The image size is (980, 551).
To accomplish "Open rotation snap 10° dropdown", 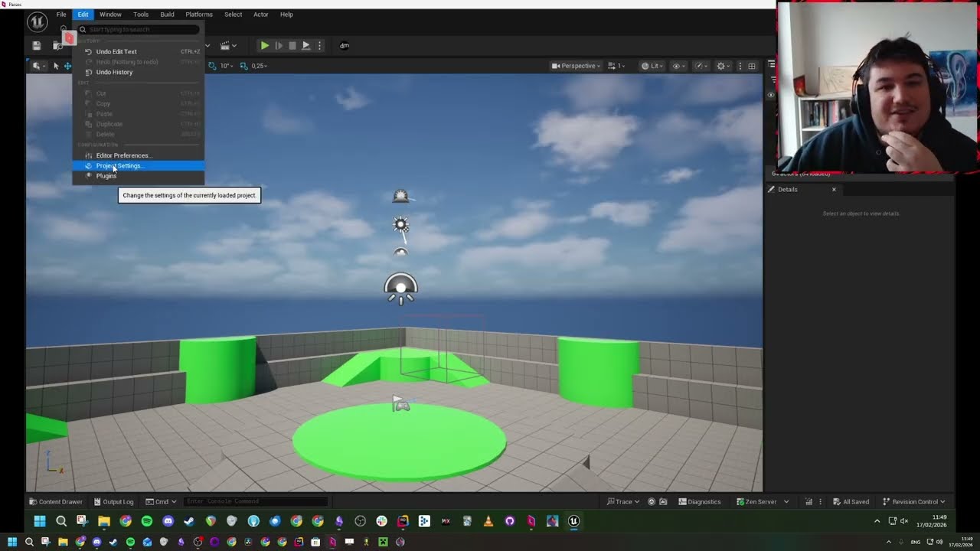I will 226,66.
